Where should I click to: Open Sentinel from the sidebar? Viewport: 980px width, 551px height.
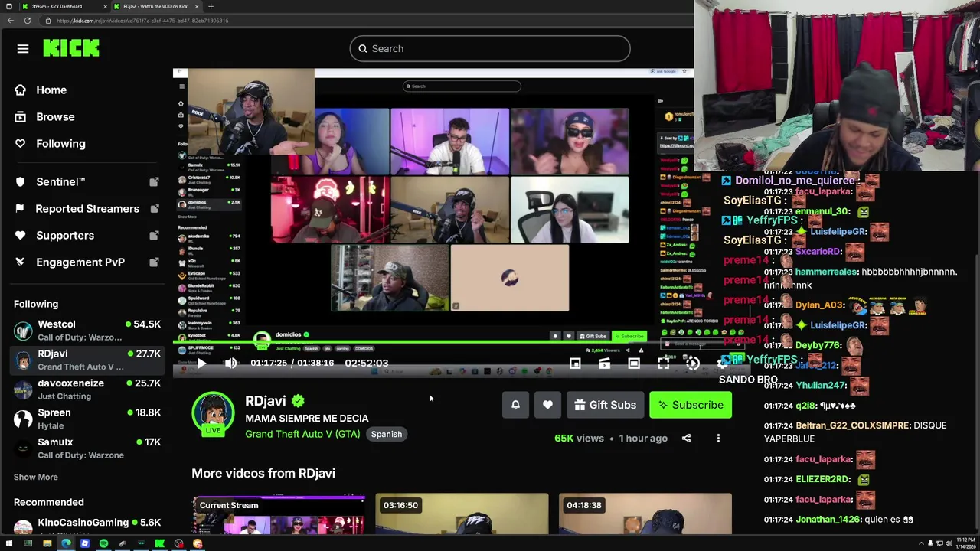pyautogui.click(x=60, y=182)
